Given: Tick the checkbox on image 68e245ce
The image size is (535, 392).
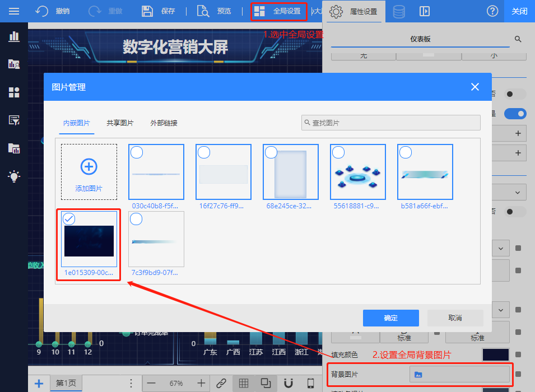Looking at the screenshot, I should click(271, 152).
